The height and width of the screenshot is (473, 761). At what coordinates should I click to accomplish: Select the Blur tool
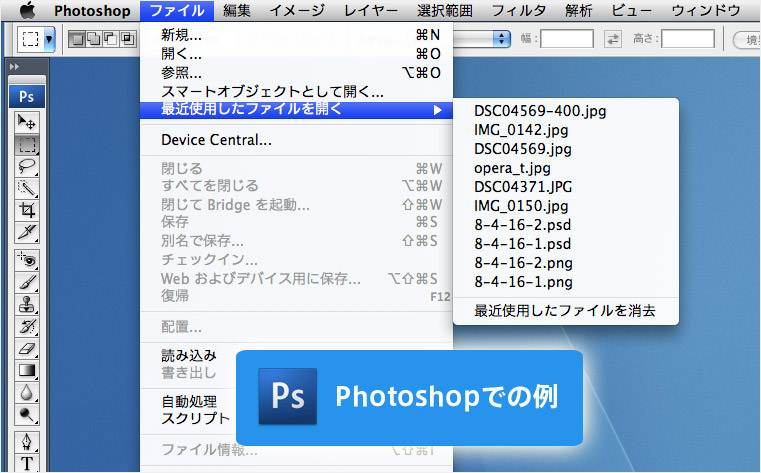tap(27, 392)
